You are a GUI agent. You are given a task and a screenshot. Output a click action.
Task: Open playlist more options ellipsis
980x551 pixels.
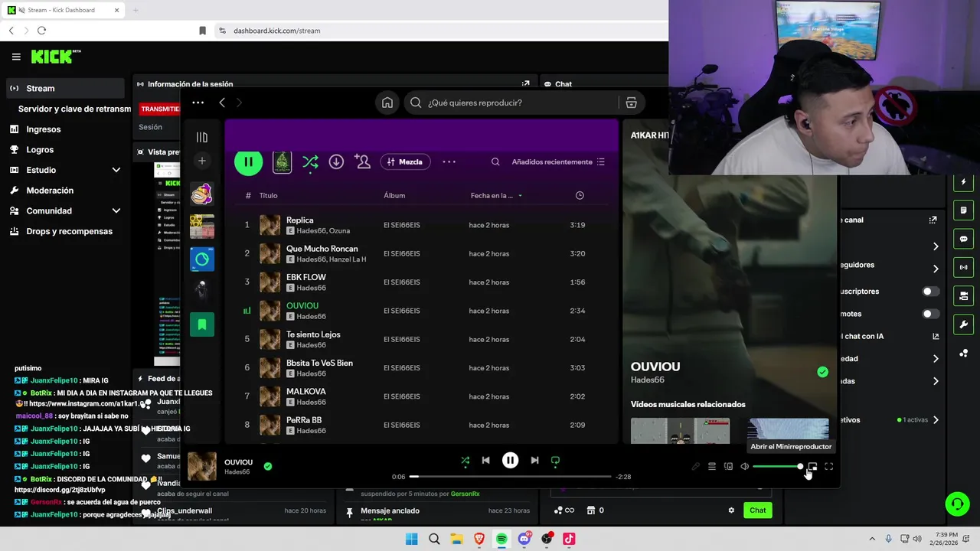[449, 161]
